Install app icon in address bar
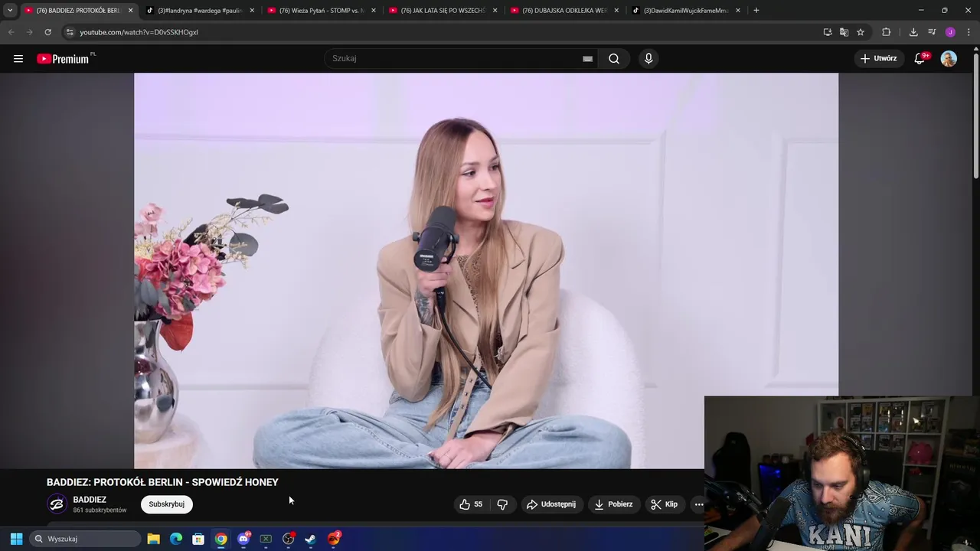 [x=828, y=32]
